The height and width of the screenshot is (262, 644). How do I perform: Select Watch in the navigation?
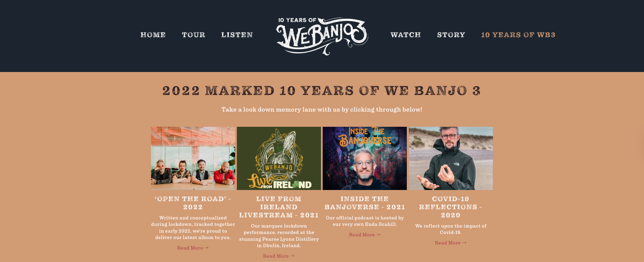[406, 35]
